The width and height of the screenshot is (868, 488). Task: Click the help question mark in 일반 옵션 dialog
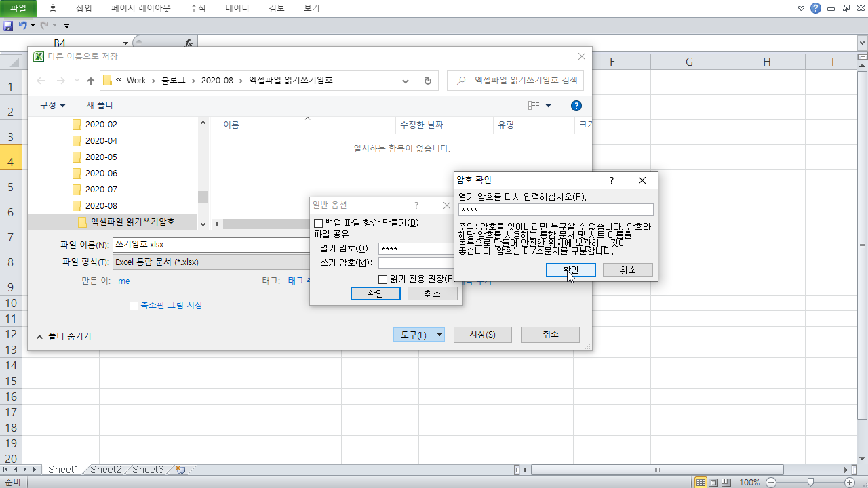(416, 205)
